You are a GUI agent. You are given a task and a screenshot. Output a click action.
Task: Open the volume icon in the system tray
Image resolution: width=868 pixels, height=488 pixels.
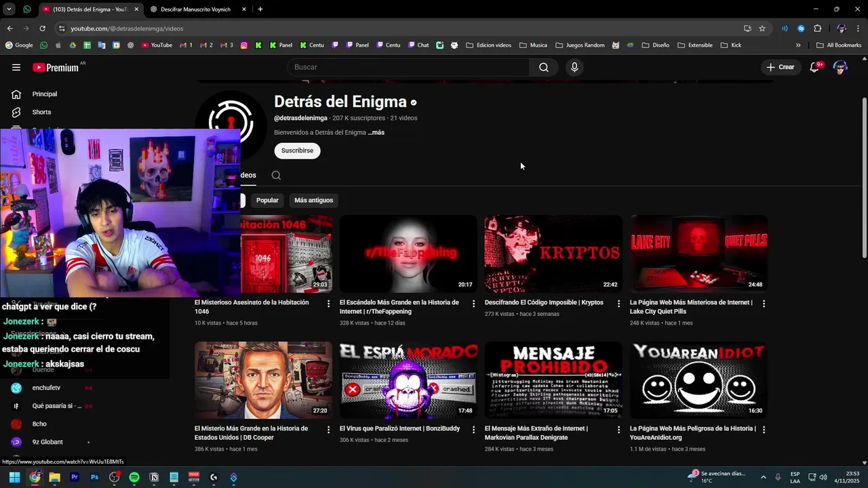click(824, 477)
